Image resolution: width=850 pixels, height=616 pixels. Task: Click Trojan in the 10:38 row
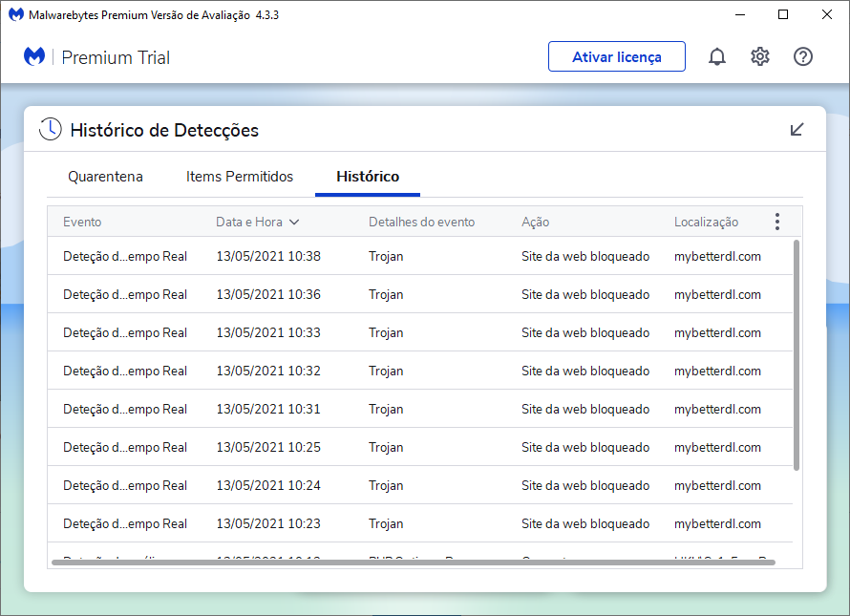coord(386,257)
